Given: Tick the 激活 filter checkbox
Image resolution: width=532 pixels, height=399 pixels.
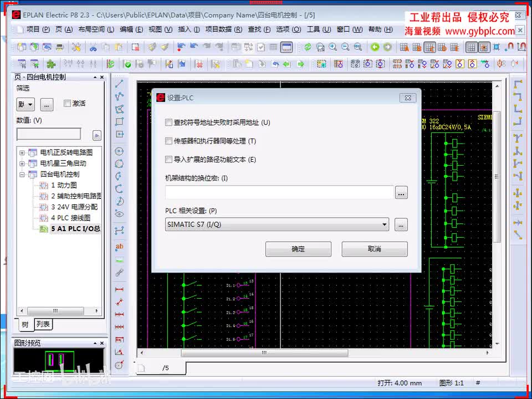Looking at the screenshot, I should click(67, 103).
